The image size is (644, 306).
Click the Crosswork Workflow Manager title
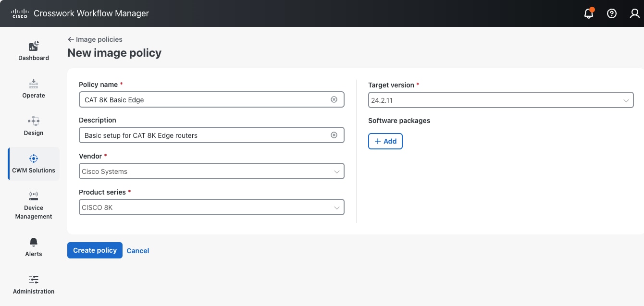point(91,13)
